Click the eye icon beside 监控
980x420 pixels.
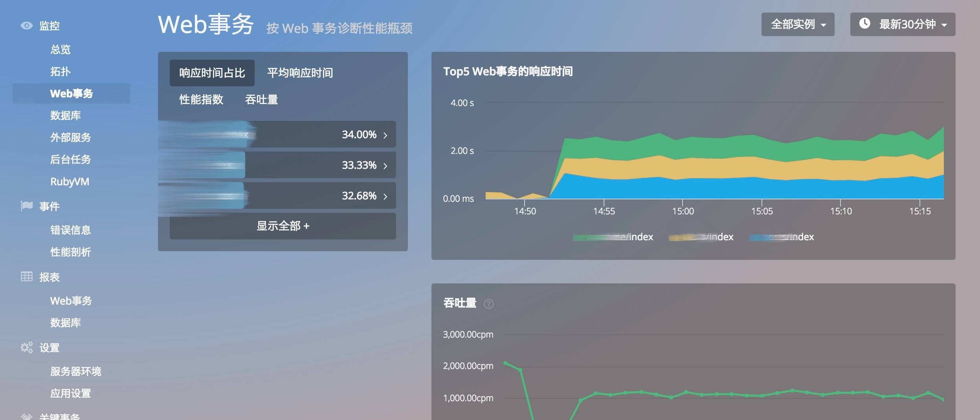[26, 26]
